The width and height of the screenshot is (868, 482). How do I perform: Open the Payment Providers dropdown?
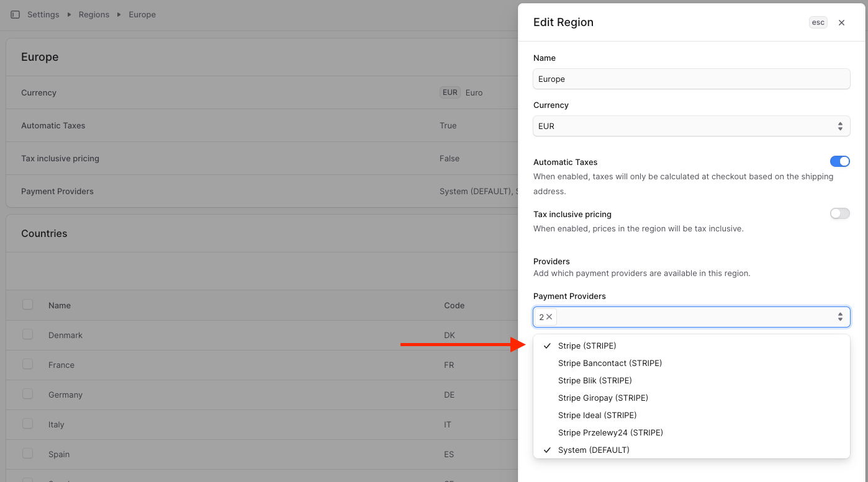[x=691, y=317]
